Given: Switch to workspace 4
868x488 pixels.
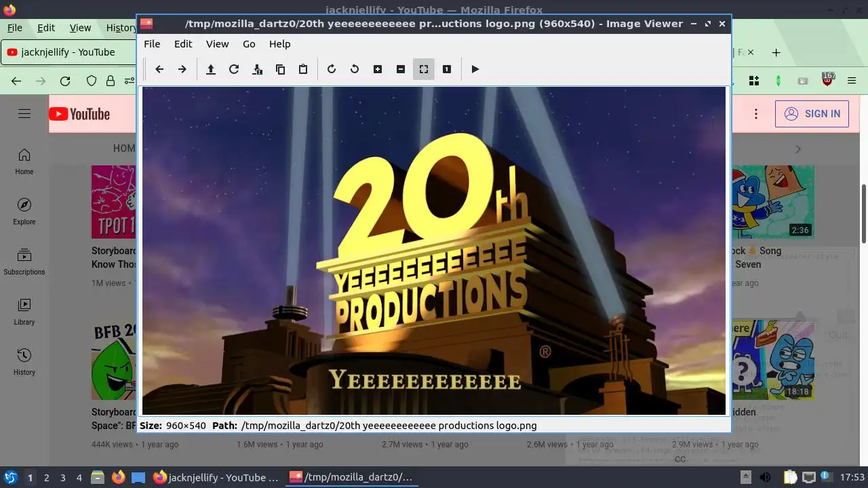Looking at the screenshot, I should pyautogui.click(x=79, y=478).
